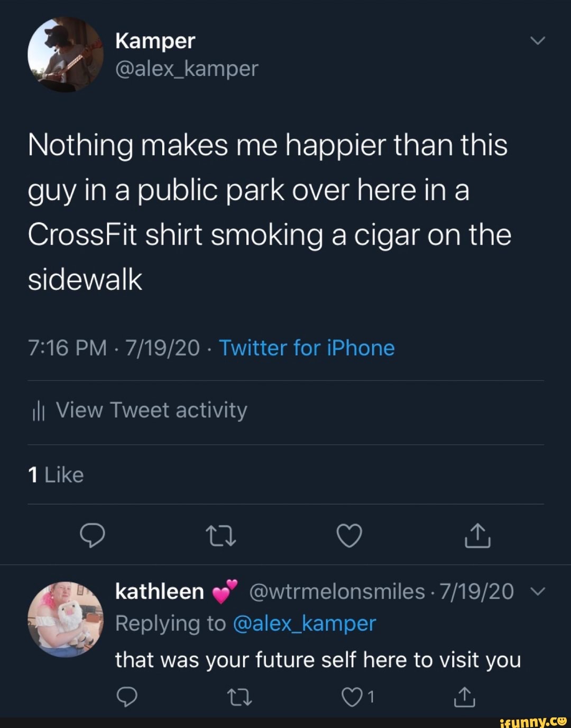Open the @alex_kamper mention link
The width and height of the screenshot is (571, 728).
point(304,624)
